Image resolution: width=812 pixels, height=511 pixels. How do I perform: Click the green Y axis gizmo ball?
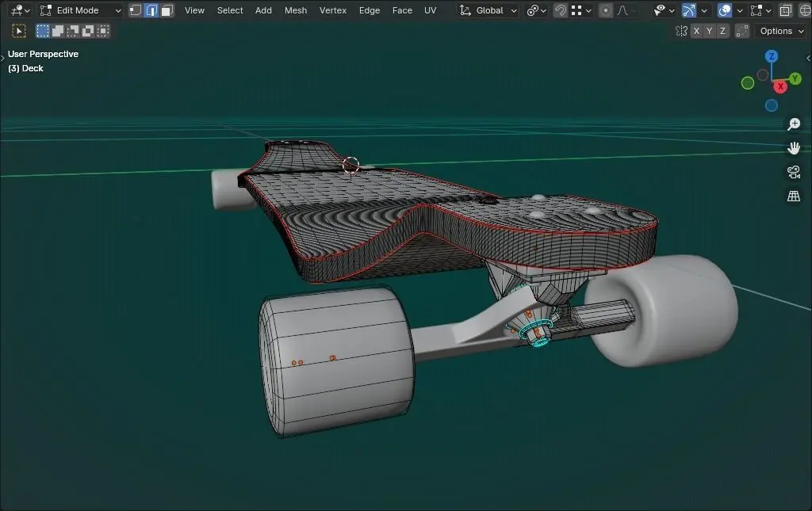pyautogui.click(x=795, y=78)
